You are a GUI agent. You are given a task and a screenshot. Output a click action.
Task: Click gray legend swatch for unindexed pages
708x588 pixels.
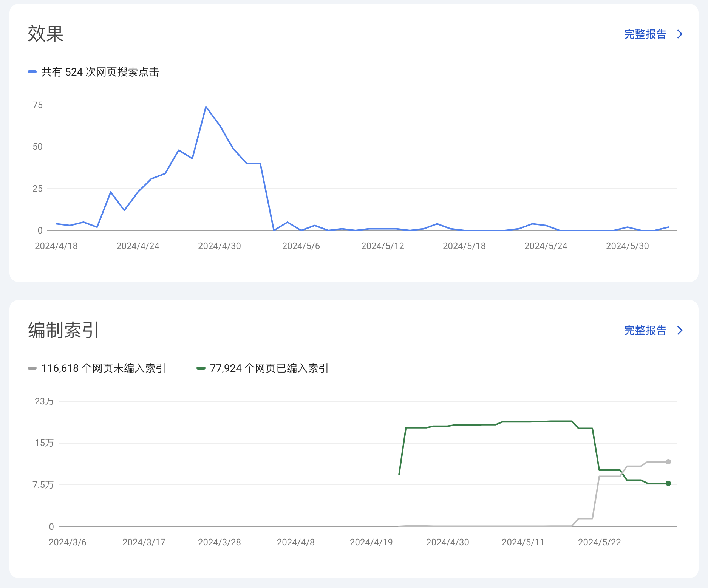point(32,368)
